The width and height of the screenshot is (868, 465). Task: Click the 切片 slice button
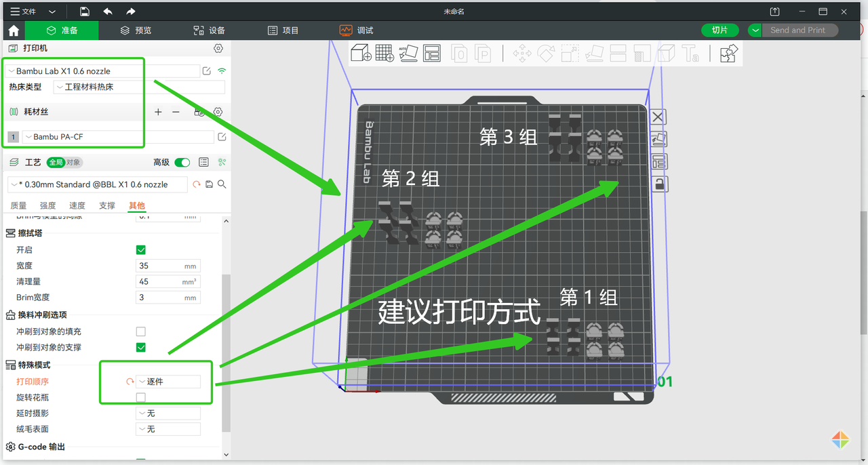pyautogui.click(x=719, y=31)
